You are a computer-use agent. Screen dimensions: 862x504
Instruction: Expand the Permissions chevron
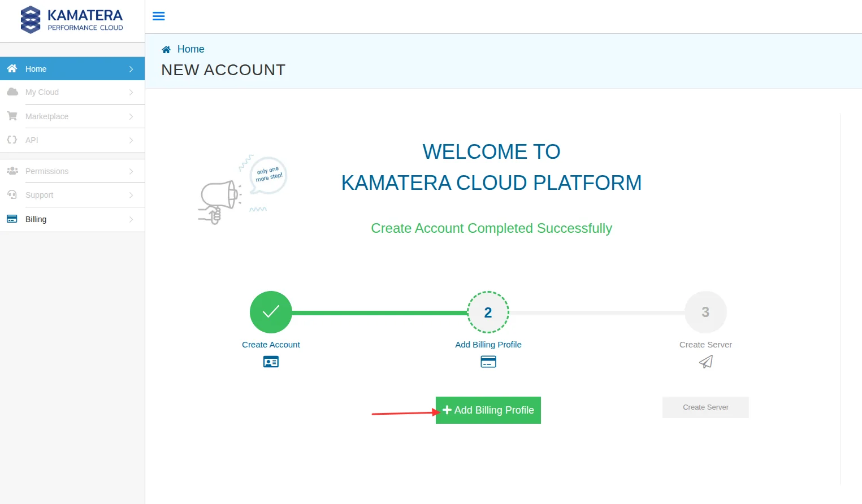131,171
